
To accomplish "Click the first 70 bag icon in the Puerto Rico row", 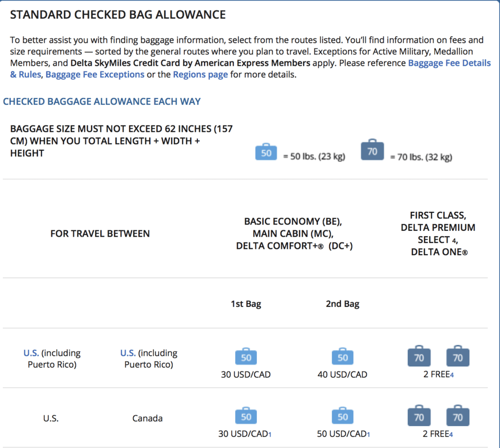I will pyautogui.click(x=419, y=356).
